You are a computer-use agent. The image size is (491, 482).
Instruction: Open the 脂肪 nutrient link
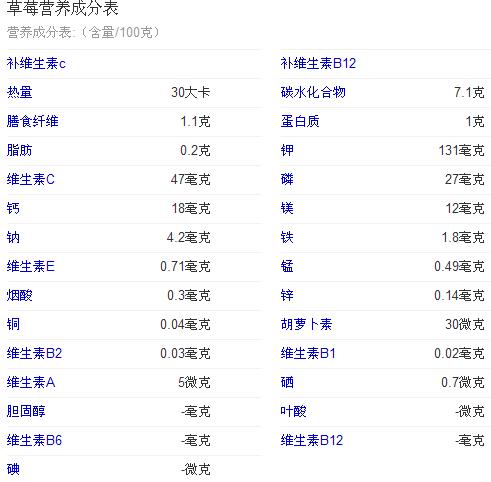[19, 150]
